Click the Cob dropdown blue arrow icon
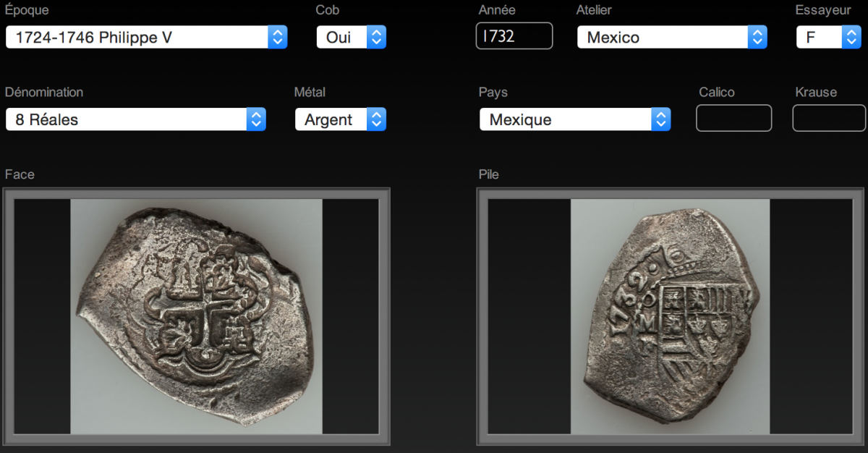Image resolution: width=868 pixels, height=453 pixels. coord(376,37)
